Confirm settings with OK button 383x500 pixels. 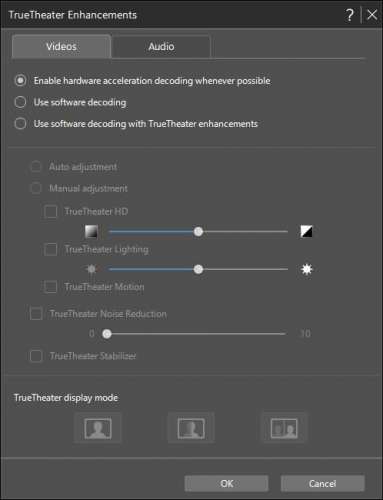[x=227, y=483]
